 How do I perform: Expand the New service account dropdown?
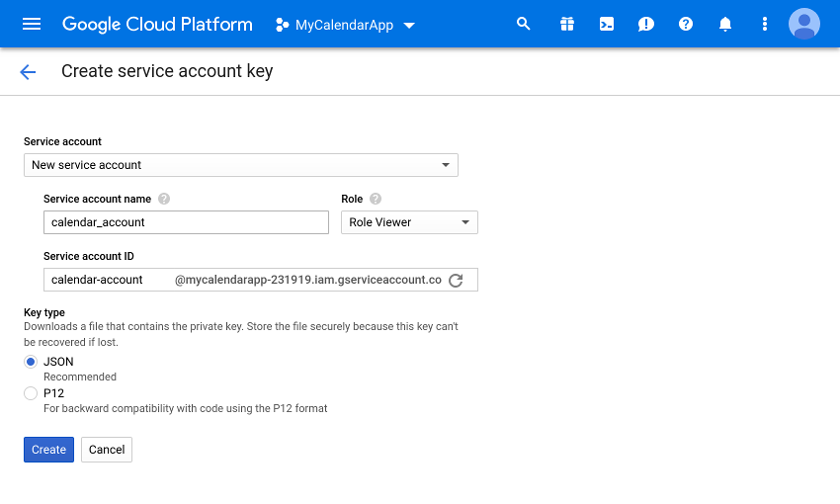point(241,165)
